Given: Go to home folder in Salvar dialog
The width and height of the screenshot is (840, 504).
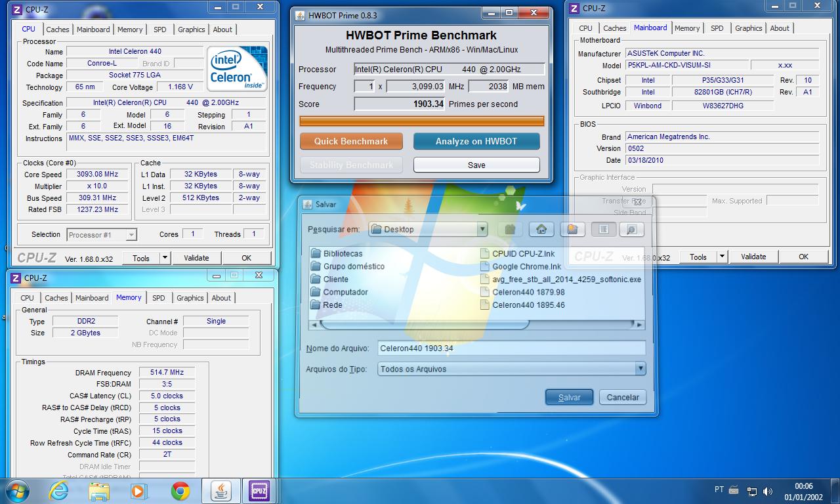Looking at the screenshot, I should pos(541,229).
